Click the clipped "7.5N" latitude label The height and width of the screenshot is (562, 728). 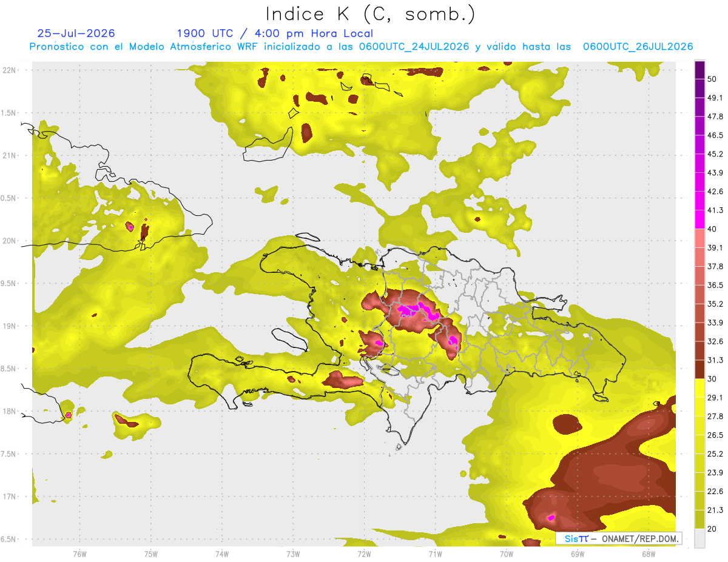pyautogui.click(x=8, y=454)
